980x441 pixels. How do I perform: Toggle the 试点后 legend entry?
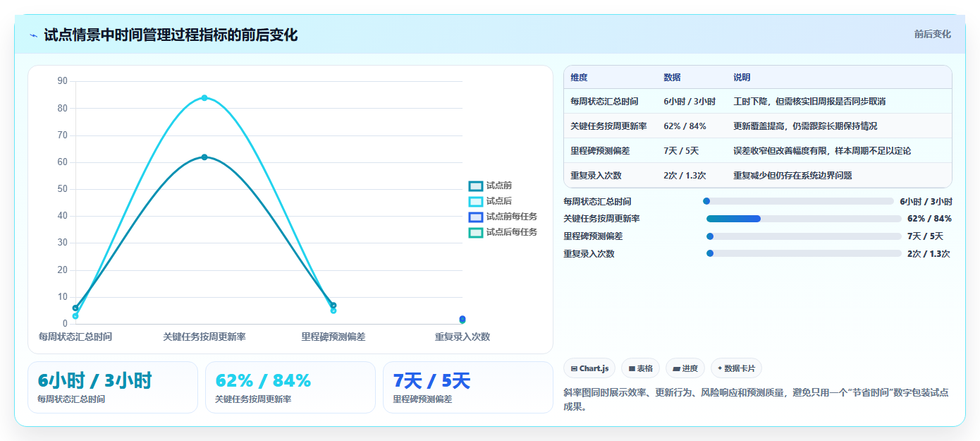490,201
